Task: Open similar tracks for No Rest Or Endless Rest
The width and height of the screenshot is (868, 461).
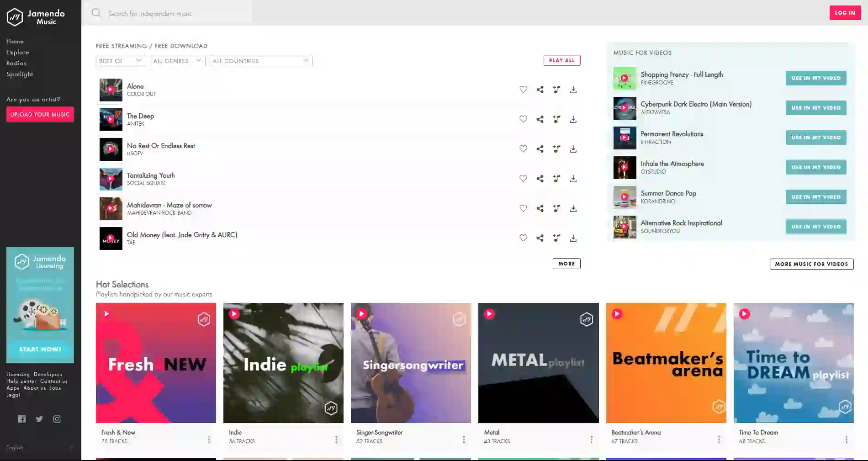Action: [x=556, y=149]
